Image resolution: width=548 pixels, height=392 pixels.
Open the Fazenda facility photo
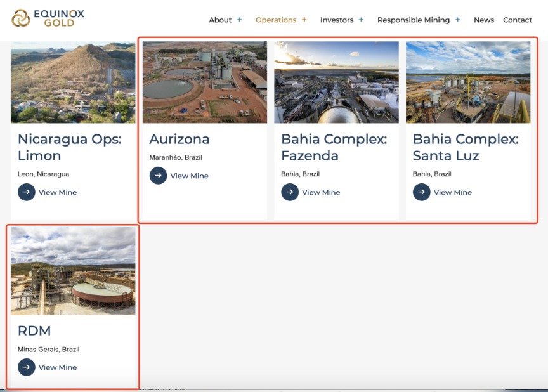pyautogui.click(x=336, y=82)
